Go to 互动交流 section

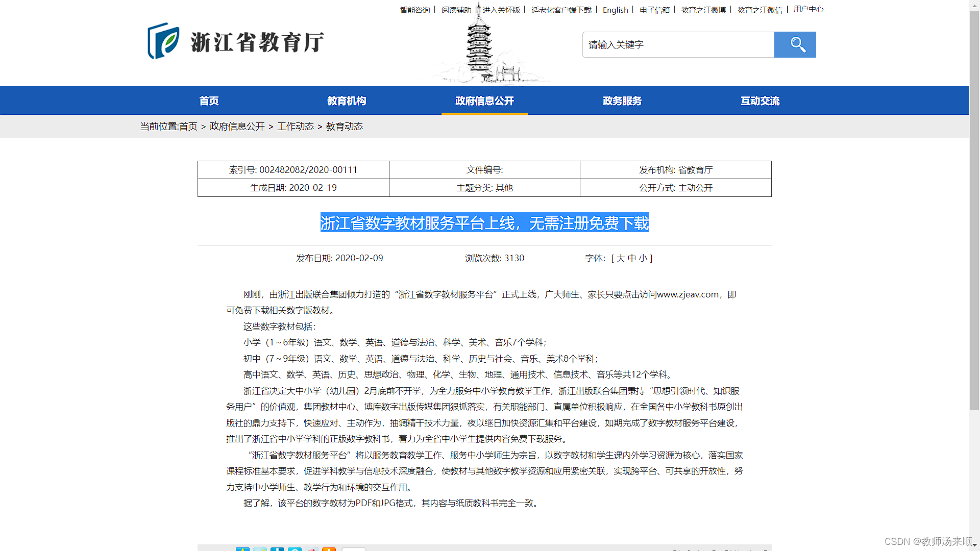[x=760, y=101]
